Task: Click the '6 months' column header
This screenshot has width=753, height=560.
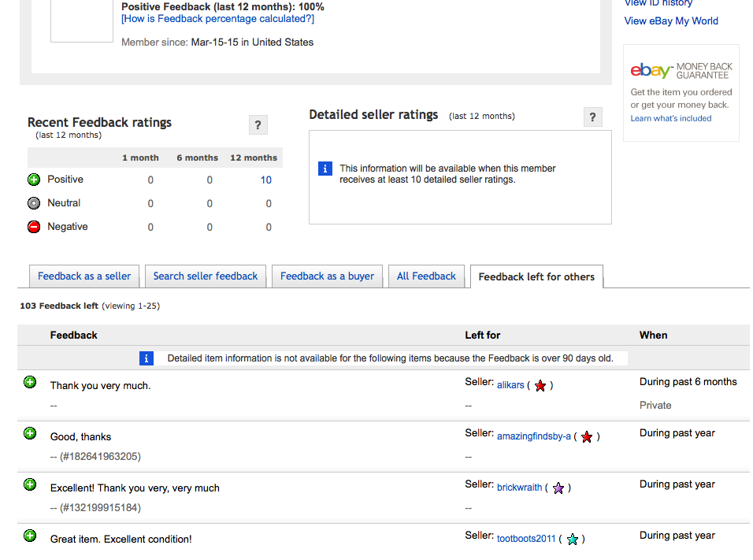Action: click(198, 158)
